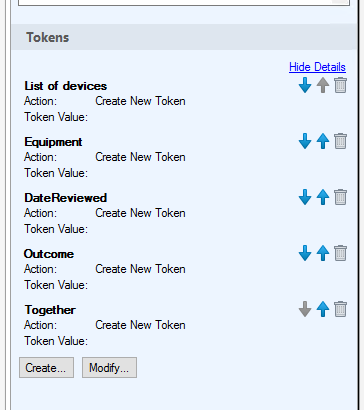The width and height of the screenshot is (364, 410).
Task: Move the List of devices token down
Action: (x=305, y=85)
